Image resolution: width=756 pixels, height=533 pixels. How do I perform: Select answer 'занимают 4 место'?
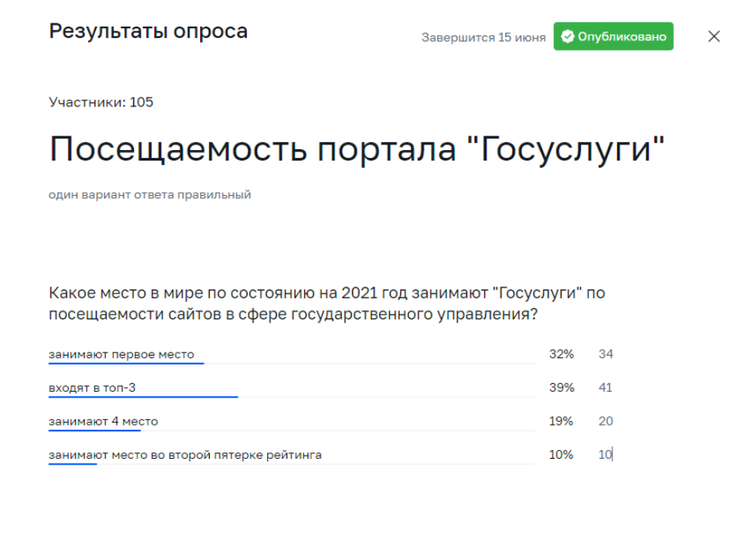point(103,421)
